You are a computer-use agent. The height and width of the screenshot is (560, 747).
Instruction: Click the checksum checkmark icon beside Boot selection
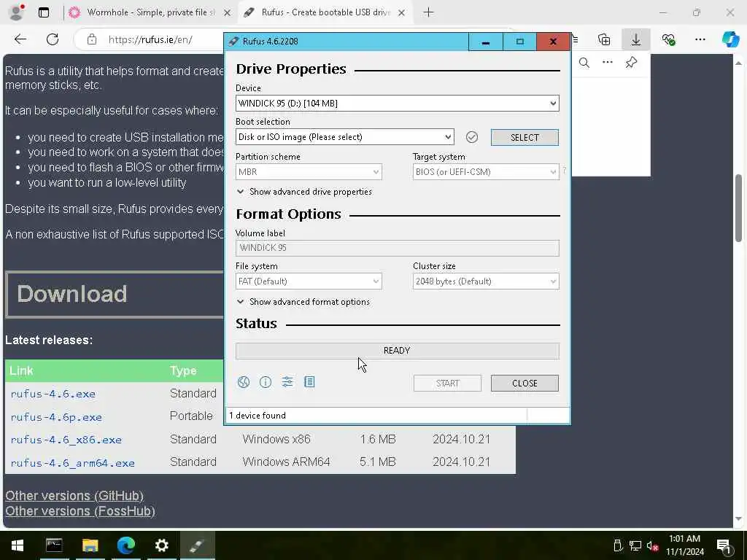pos(472,137)
